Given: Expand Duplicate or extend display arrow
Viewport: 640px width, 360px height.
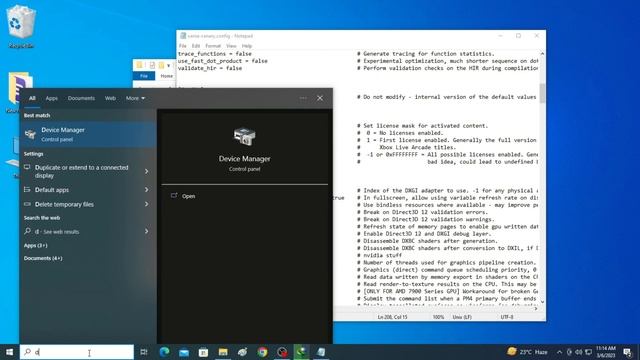Looking at the screenshot, I should pos(147,171).
